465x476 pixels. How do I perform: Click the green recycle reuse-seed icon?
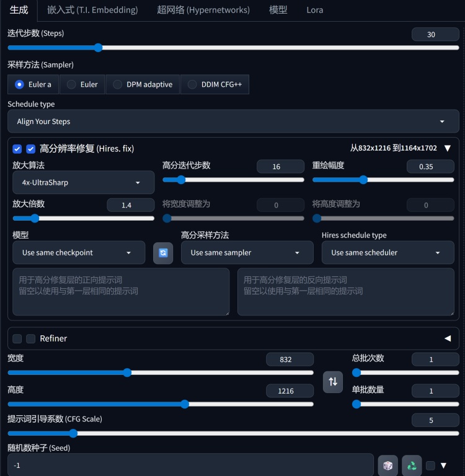coord(412,465)
